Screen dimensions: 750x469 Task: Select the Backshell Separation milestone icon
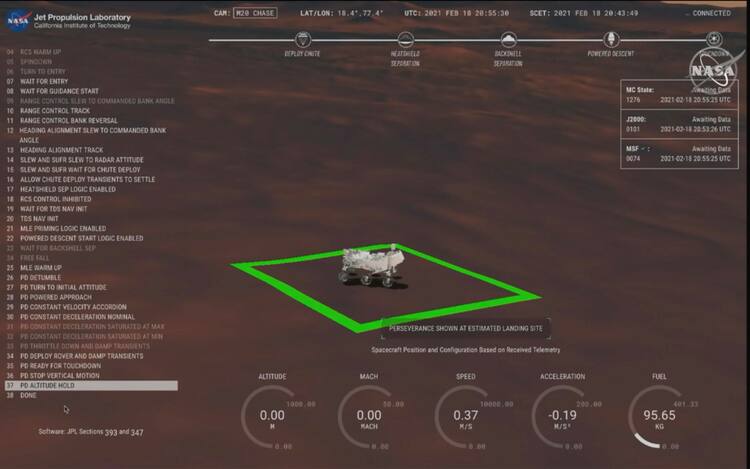pyautogui.click(x=508, y=39)
